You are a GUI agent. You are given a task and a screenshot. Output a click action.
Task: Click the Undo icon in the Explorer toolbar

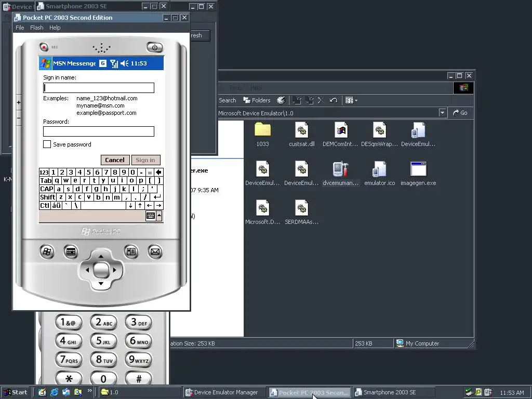click(334, 100)
